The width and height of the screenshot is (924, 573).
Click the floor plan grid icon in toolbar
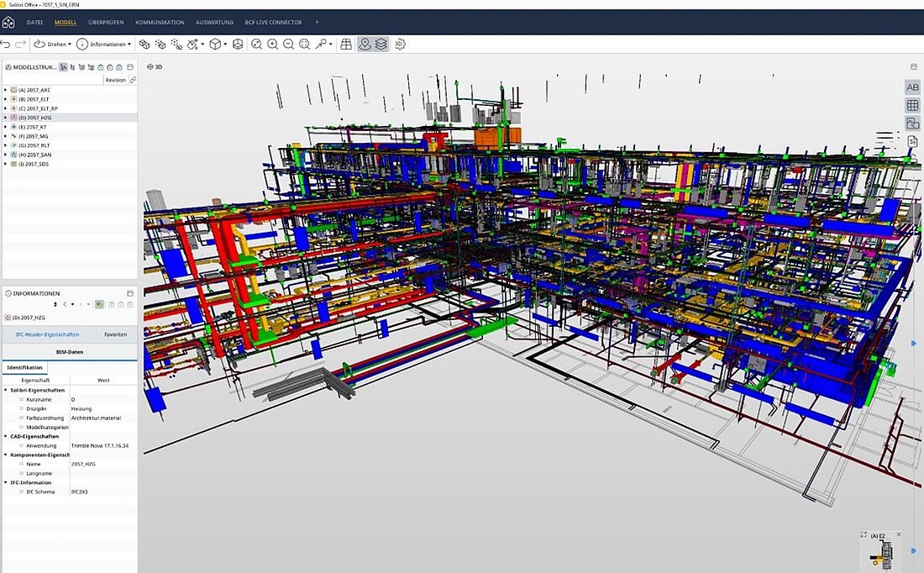coord(345,44)
